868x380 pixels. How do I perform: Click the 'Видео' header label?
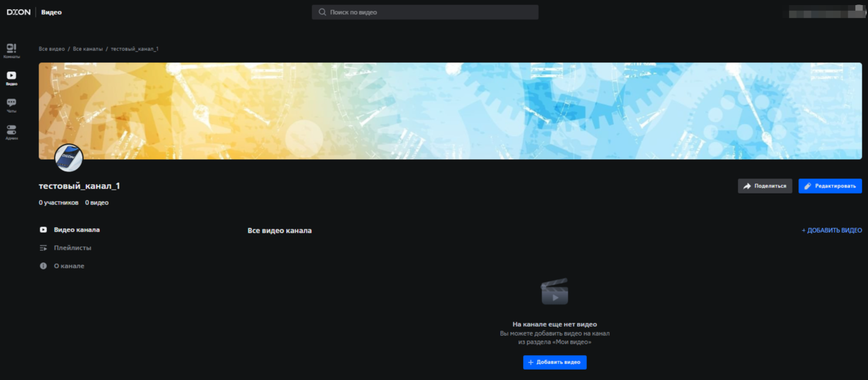[x=52, y=12]
